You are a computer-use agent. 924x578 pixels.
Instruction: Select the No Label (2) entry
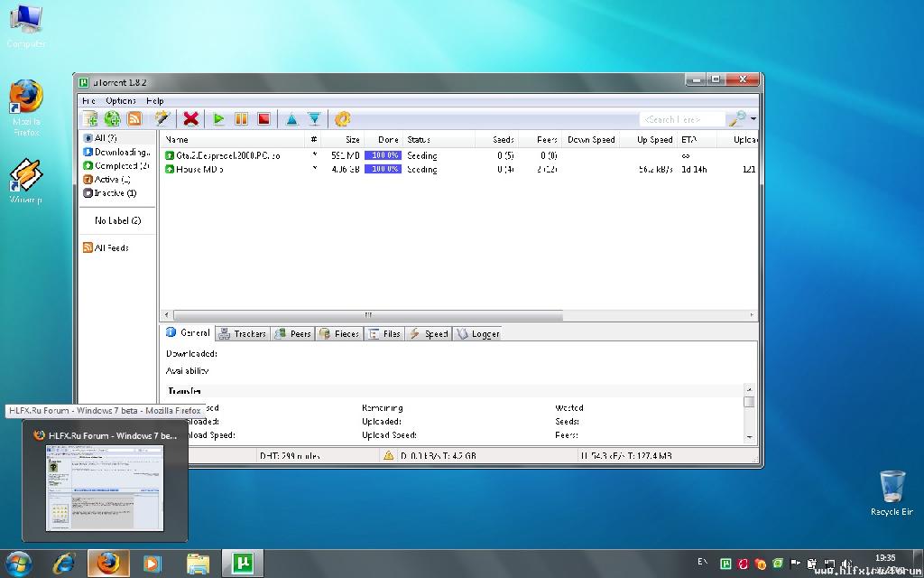coord(118,220)
